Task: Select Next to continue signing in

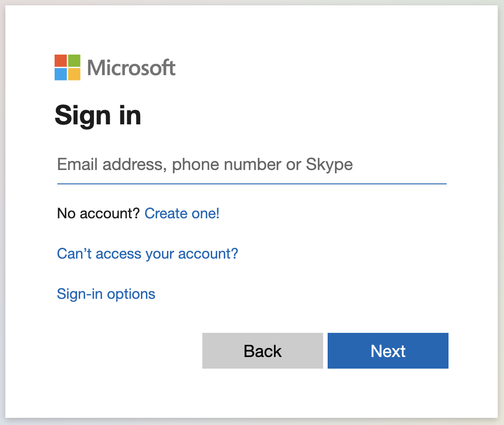Action: pyautogui.click(x=388, y=351)
